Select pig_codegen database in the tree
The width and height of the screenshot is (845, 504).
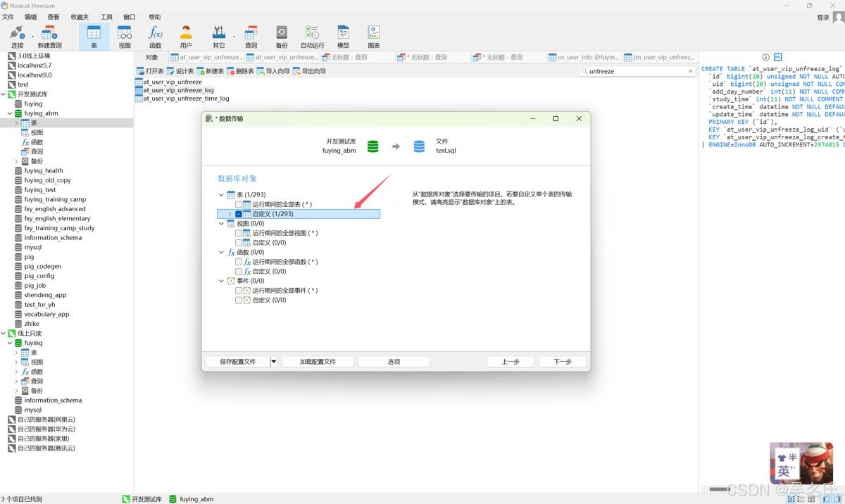click(x=42, y=267)
